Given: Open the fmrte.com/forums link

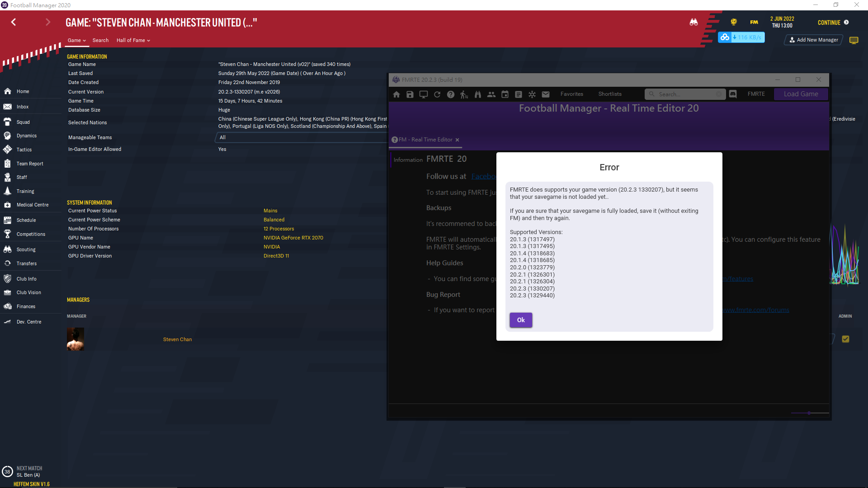Looking at the screenshot, I should 756,310.
